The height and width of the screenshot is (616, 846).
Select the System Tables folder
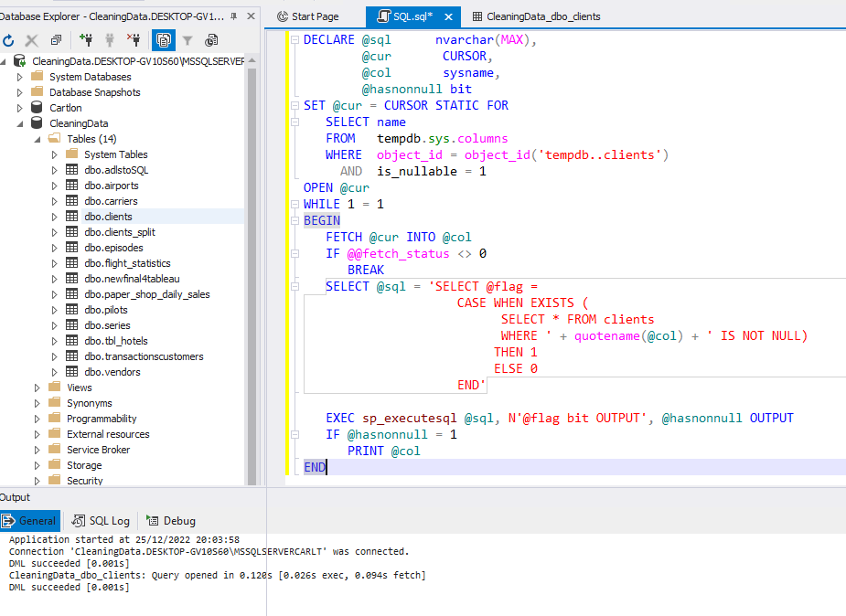pyautogui.click(x=107, y=154)
